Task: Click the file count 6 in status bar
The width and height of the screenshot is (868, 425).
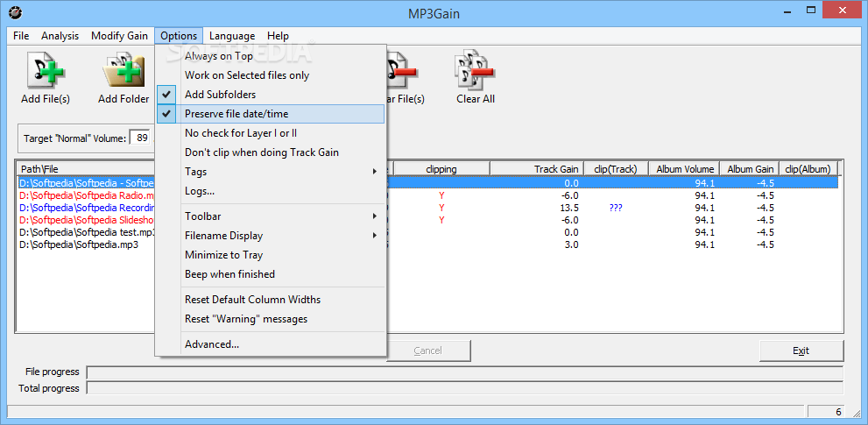Action: (838, 412)
